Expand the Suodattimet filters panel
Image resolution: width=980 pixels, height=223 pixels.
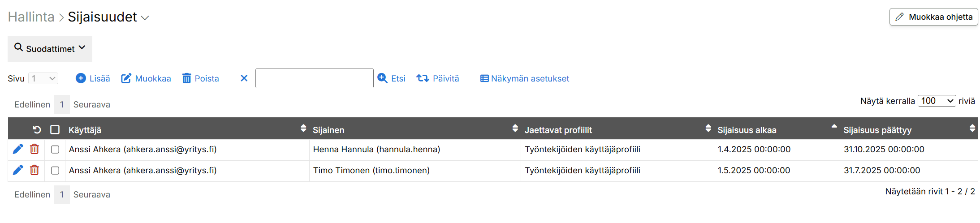tap(50, 48)
